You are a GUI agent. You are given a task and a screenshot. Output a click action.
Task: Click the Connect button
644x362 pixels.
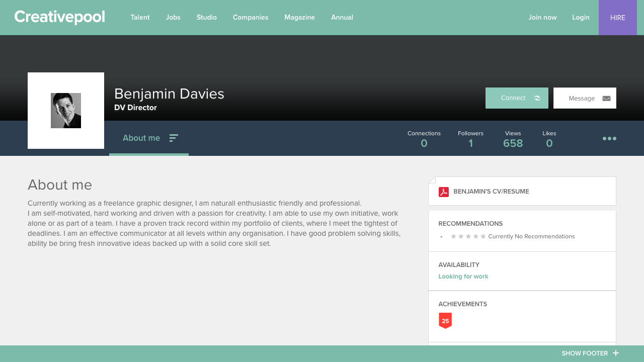(x=513, y=98)
